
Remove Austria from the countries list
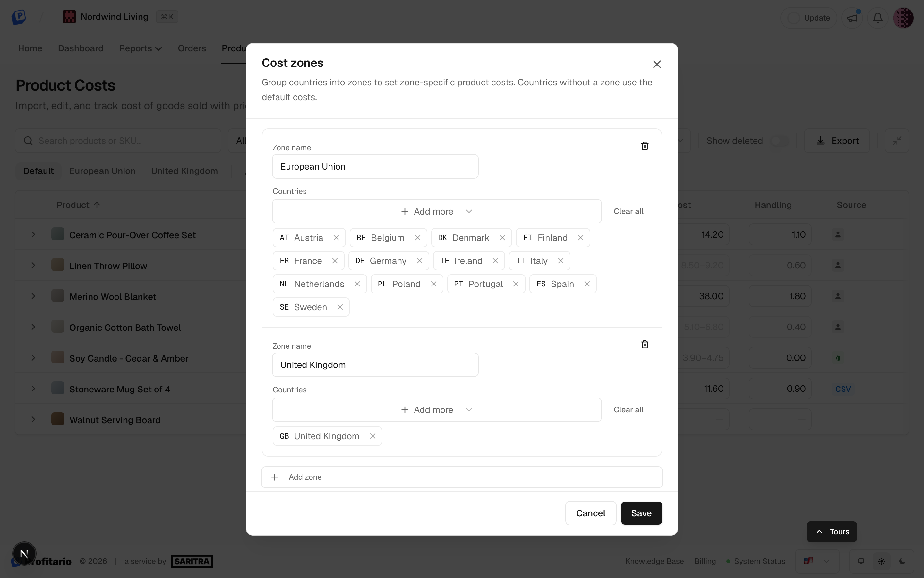[x=336, y=238]
